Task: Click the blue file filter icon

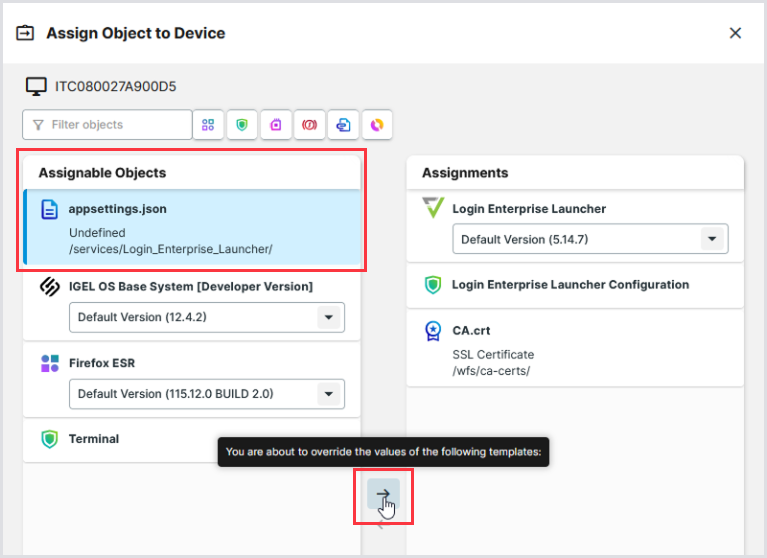Action: click(x=343, y=125)
